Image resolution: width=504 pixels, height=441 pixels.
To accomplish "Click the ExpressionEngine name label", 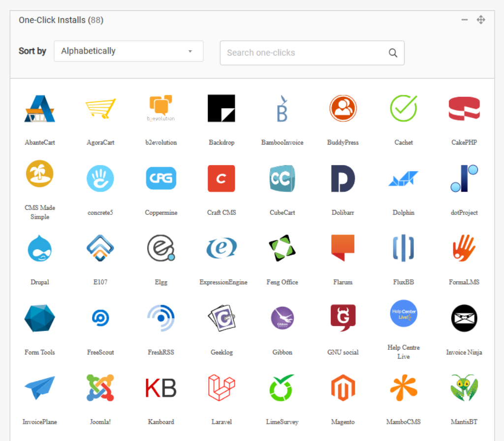I will click(x=223, y=282).
